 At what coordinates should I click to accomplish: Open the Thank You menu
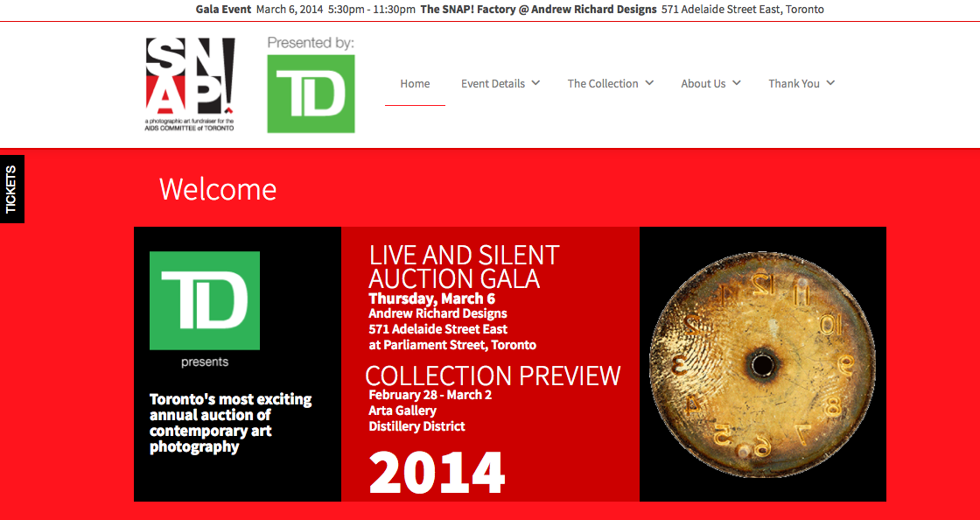pyautogui.click(x=794, y=84)
